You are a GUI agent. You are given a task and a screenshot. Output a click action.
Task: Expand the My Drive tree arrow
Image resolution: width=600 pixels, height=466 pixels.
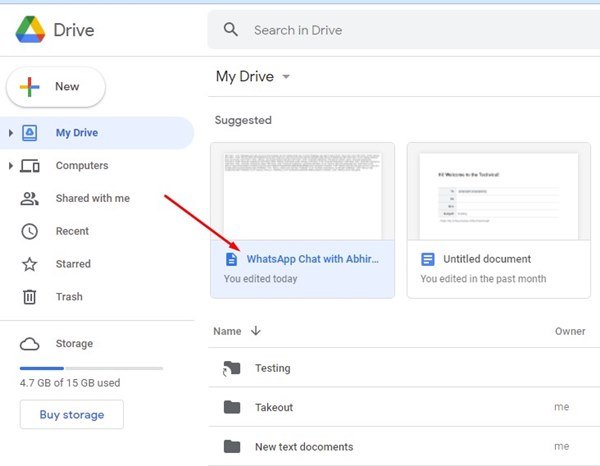tap(11, 133)
